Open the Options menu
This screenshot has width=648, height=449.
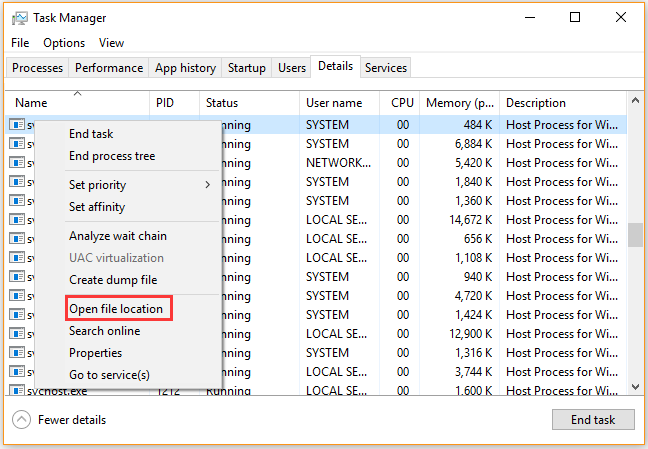pyautogui.click(x=64, y=43)
